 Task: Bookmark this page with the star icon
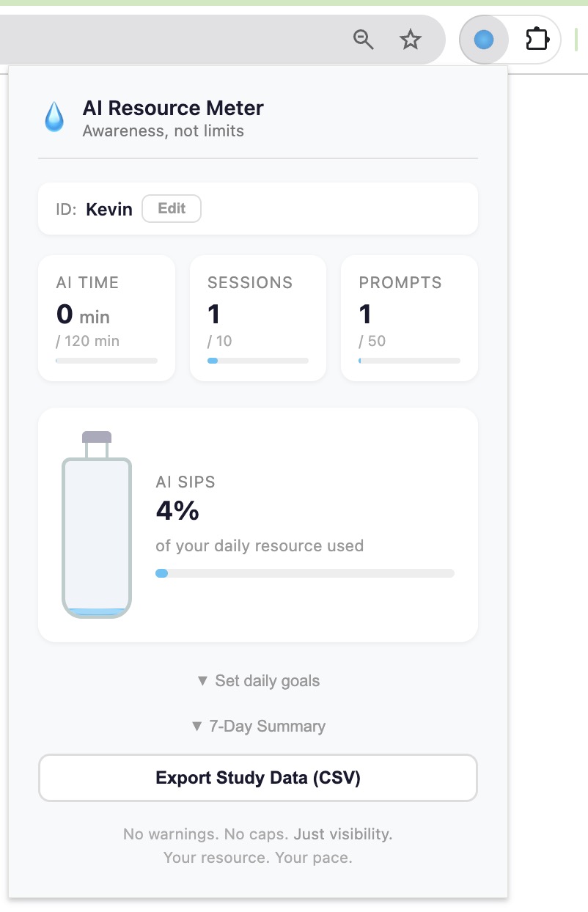[x=411, y=40]
